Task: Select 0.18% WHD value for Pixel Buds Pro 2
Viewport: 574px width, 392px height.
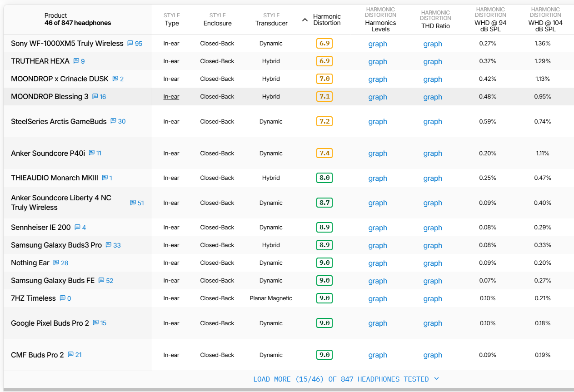Action: pyautogui.click(x=543, y=323)
